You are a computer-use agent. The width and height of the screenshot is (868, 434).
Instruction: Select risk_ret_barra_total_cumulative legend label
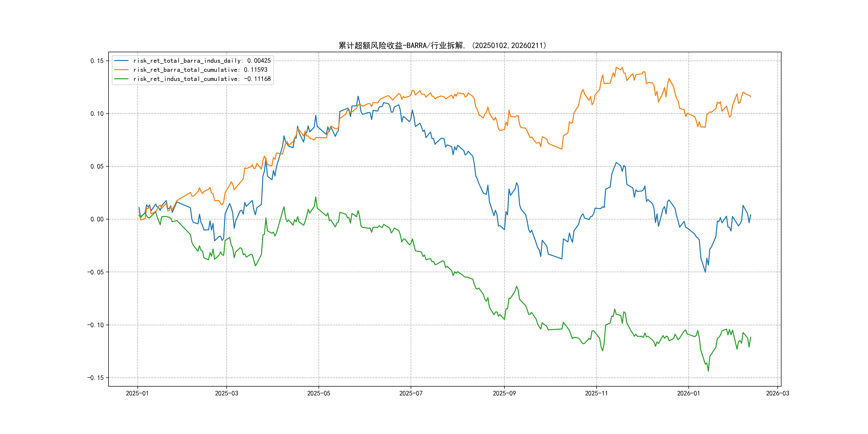(200, 70)
